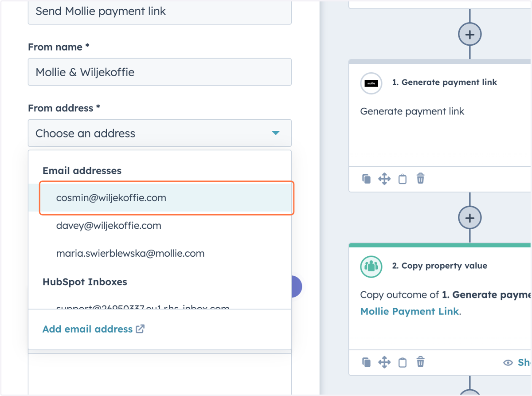Click the Add email address link
The width and height of the screenshot is (532, 396).
point(87,329)
